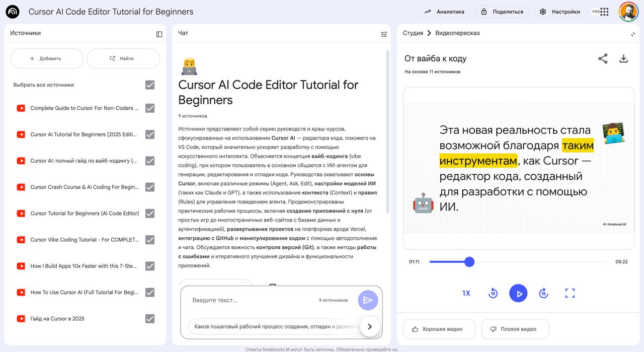Click video progress slider handle
Screen dimensions: 644x352
(469, 262)
